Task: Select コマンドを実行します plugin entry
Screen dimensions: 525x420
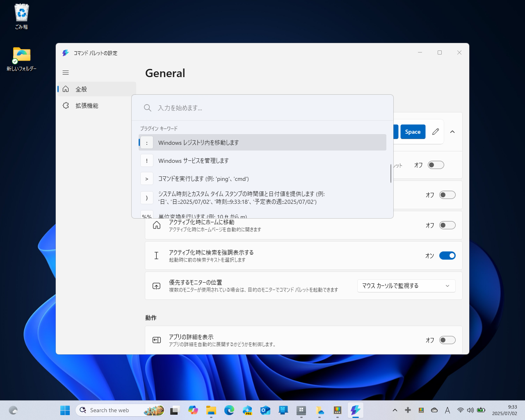Action: [262, 178]
